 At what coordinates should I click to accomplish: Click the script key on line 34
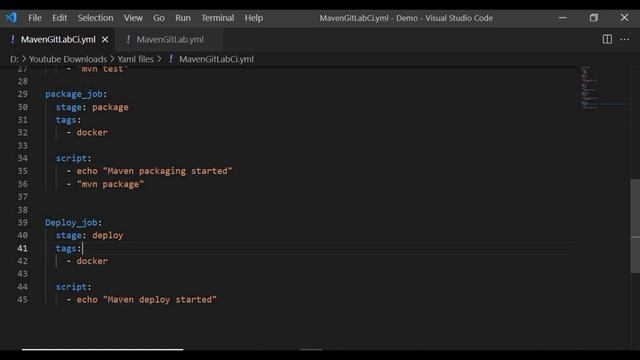(71, 158)
